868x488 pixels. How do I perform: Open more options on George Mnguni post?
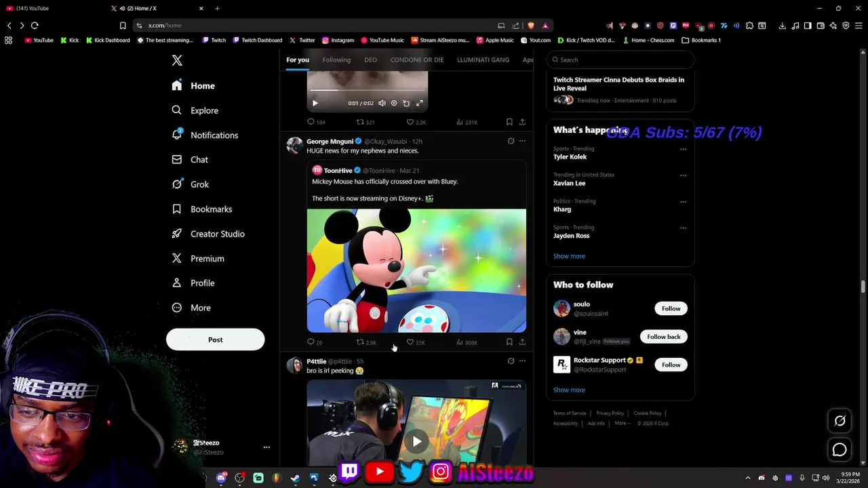pos(522,141)
